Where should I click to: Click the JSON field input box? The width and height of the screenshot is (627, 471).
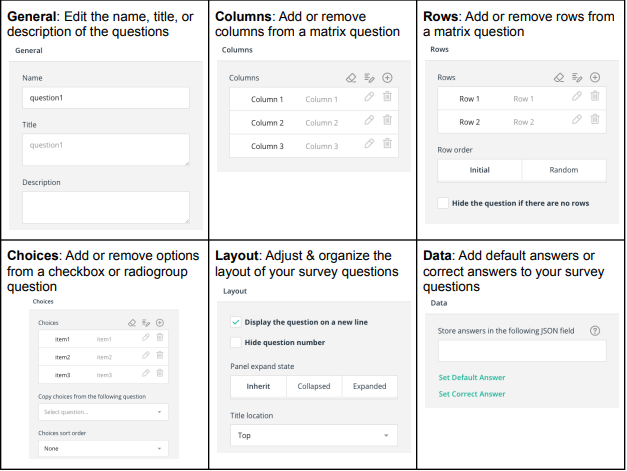[522, 351]
